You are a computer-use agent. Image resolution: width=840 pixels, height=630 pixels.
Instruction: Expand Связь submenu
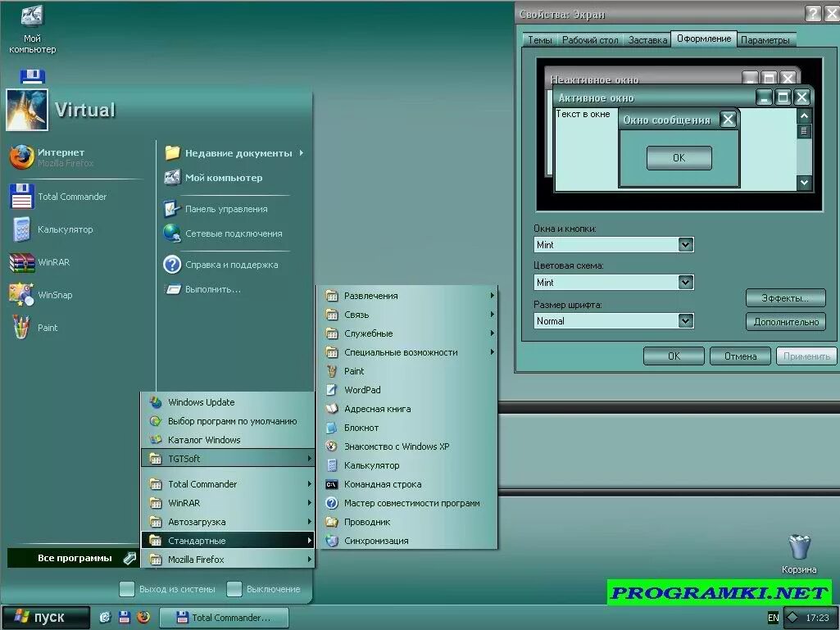coord(407,315)
